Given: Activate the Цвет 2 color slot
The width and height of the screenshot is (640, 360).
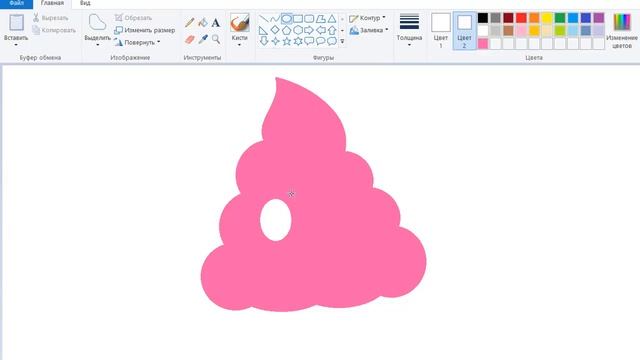Looking at the screenshot, I should (x=464, y=31).
